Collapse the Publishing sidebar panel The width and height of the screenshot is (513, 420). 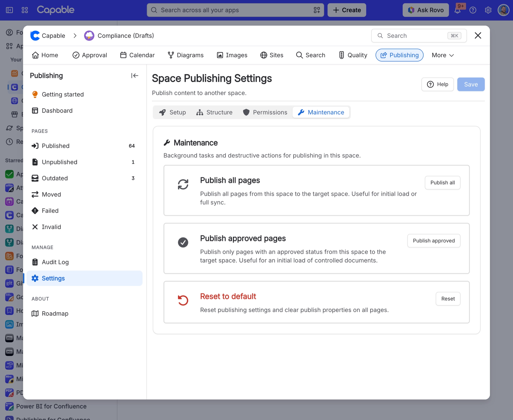click(135, 75)
